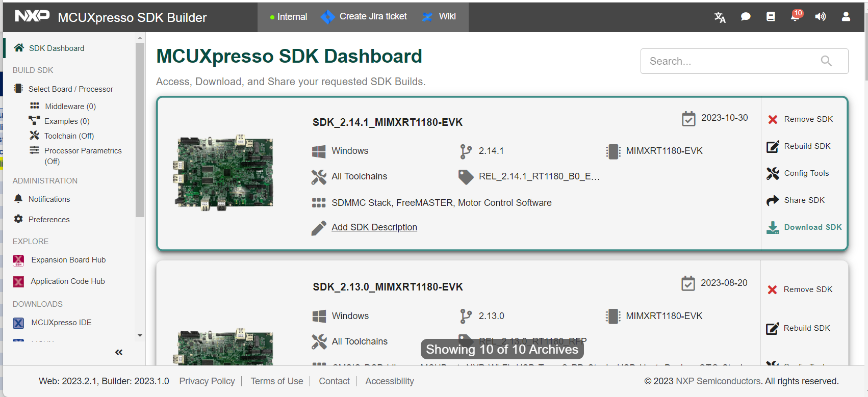Viewport: 868px width, 397px height.
Task: Click branch icon next to 2.13.0
Action: tap(466, 316)
